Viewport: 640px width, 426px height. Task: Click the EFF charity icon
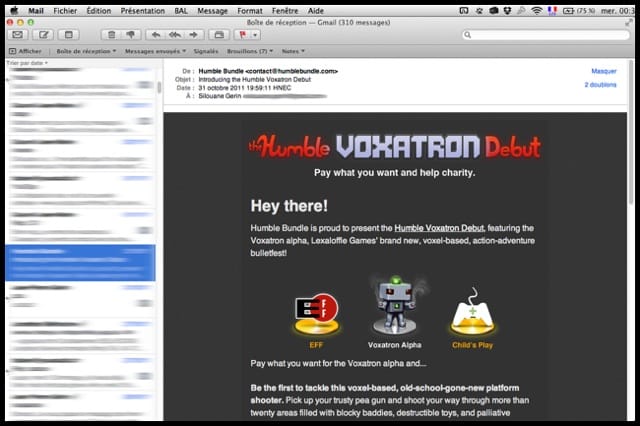tap(316, 313)
